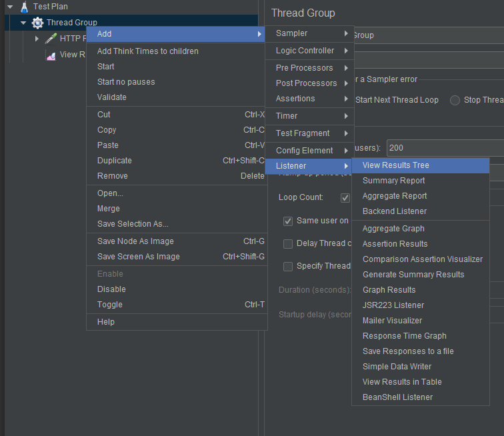The width and height of the screenshot is (504, 436).
Task: Open Help from the context menu
Action: tap(176, 322)
